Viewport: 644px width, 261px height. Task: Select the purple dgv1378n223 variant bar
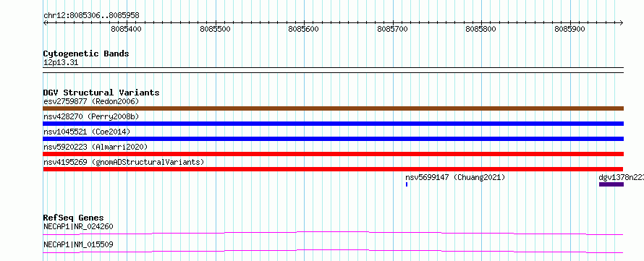[611, 184]
